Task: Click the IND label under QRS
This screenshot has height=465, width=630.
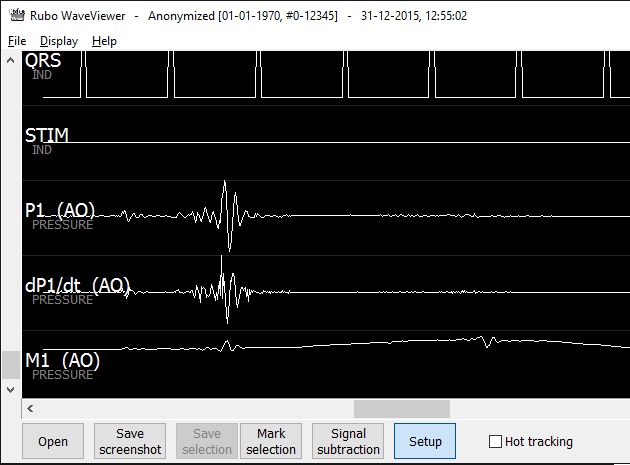Action: pos(42,75)
